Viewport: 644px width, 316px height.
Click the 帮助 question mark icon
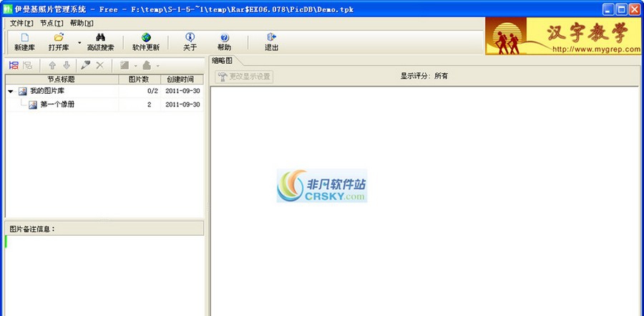[224, 37]
